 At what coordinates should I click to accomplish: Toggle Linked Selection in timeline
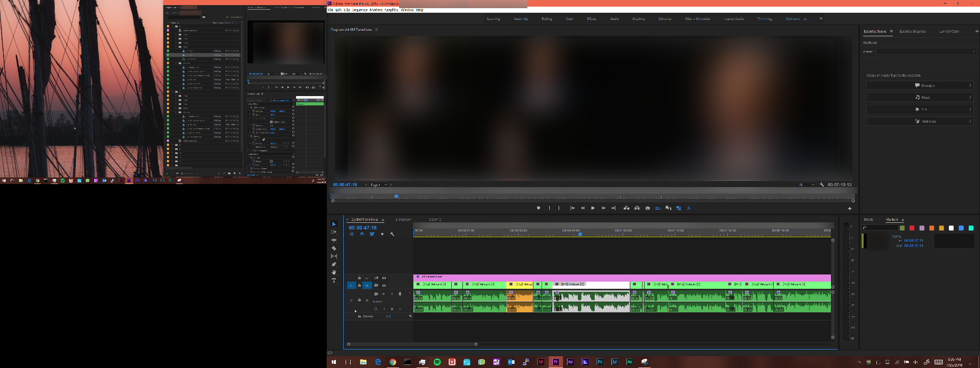click(372, 234)
